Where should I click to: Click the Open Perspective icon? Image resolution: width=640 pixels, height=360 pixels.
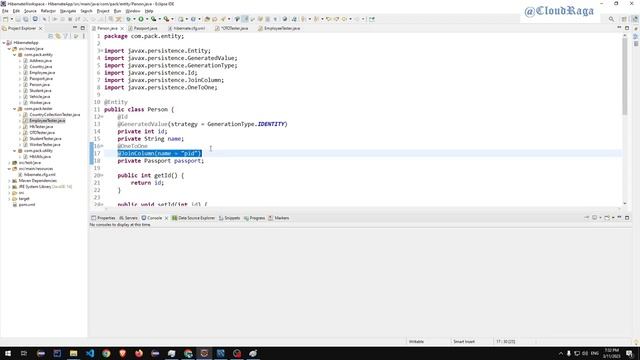(624, 19)
